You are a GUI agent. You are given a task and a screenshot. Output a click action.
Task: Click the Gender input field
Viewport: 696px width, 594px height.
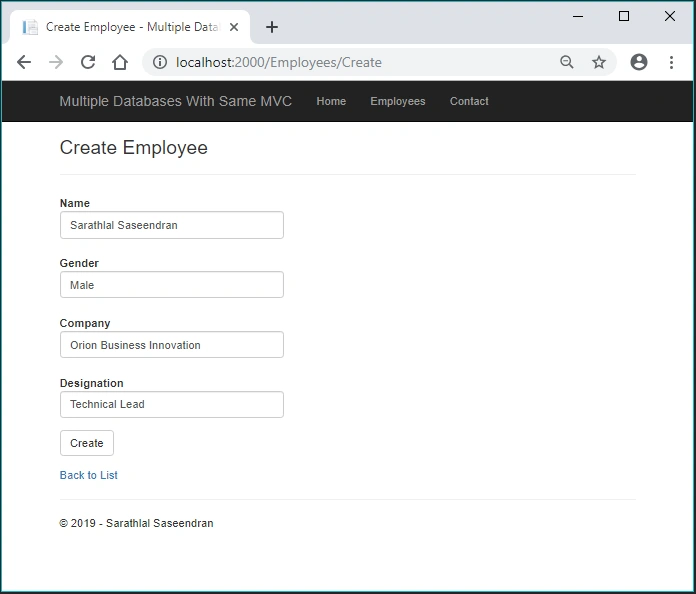coord(172,285)
